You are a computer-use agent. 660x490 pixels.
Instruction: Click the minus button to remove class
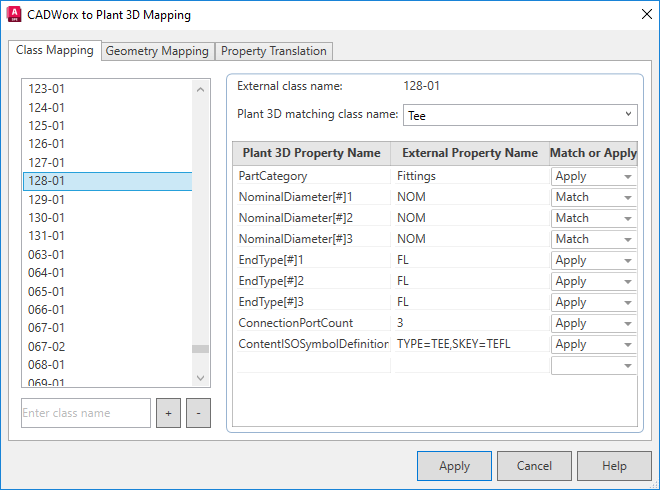pos(198,413)
